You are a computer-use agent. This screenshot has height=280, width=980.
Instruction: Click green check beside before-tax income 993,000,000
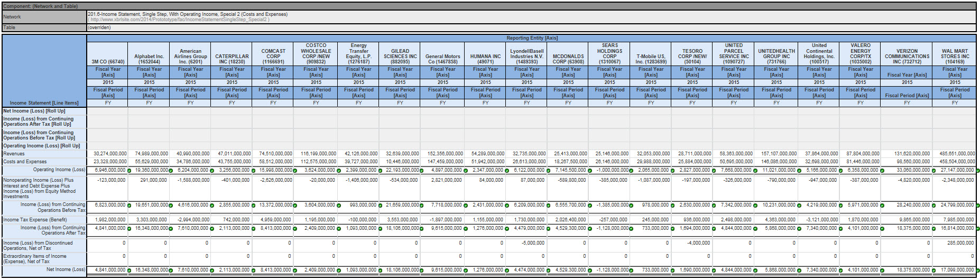380,206
